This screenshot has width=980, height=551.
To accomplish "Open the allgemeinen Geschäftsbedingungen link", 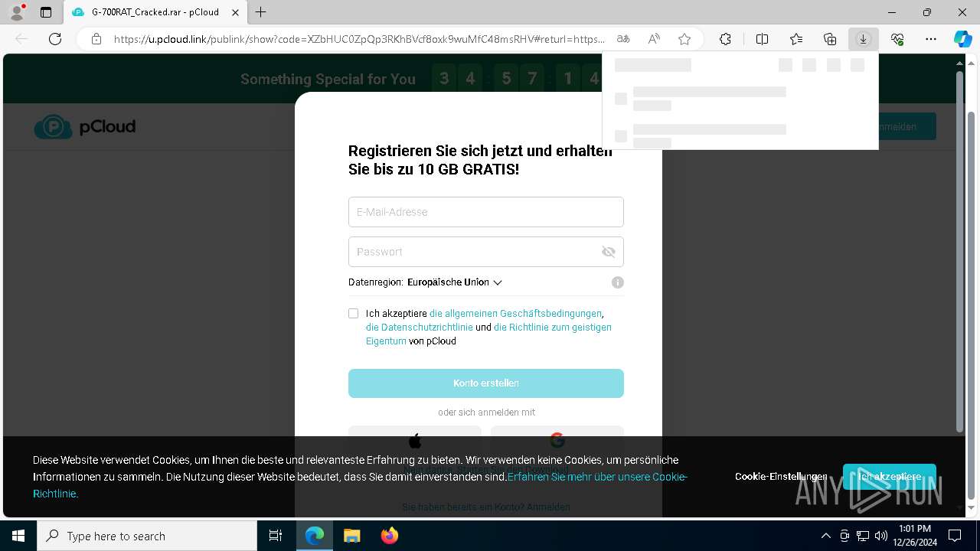I will pos(515,313).
